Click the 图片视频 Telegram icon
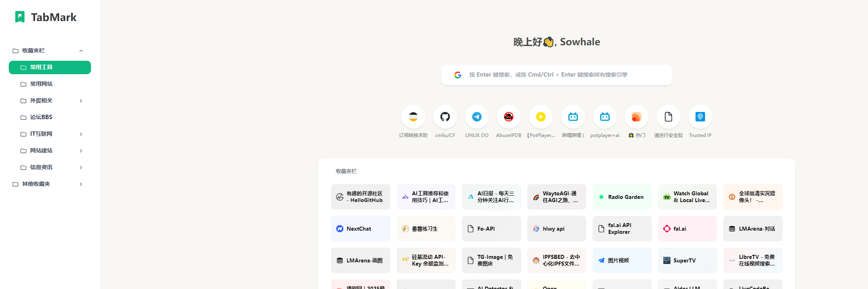 click(601, 260)
